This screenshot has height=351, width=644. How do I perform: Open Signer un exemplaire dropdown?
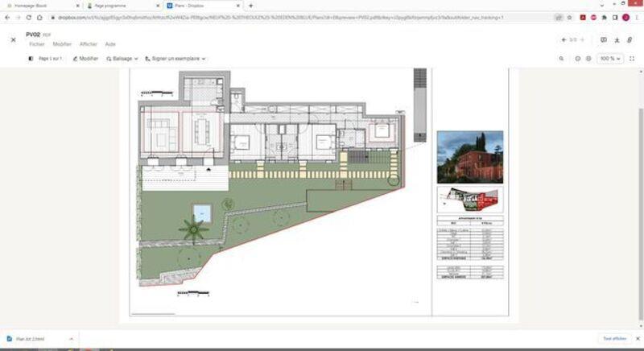coord(175,59)
